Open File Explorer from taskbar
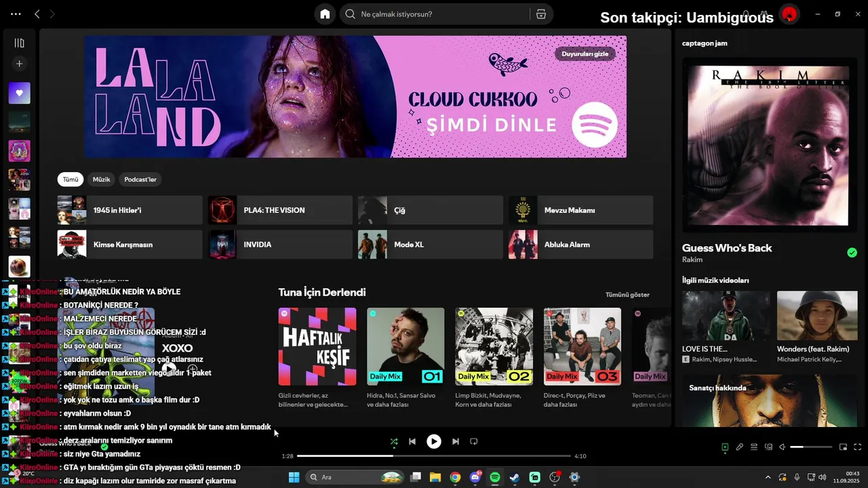This screenshot has height=488, width=868. pyautogui.click(x=435, y=477)
